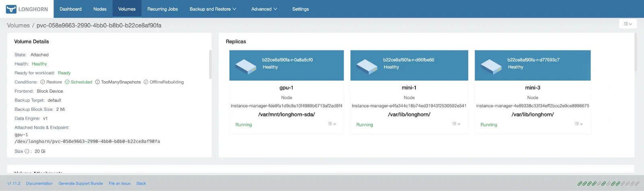Click the "OfflineRebuilding" condition label
The image size is (644, 191).
point(167,82)
